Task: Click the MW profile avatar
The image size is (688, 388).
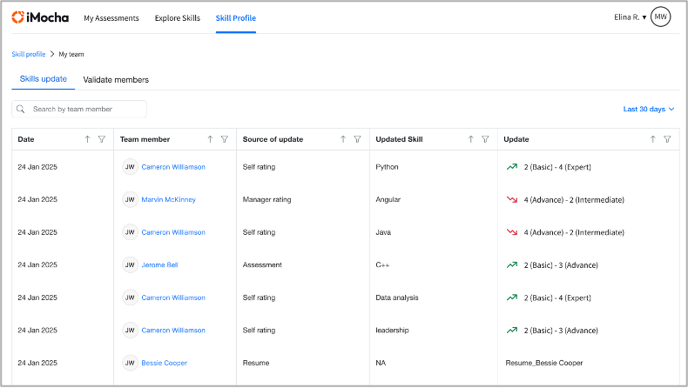Action: pos(661,17)
